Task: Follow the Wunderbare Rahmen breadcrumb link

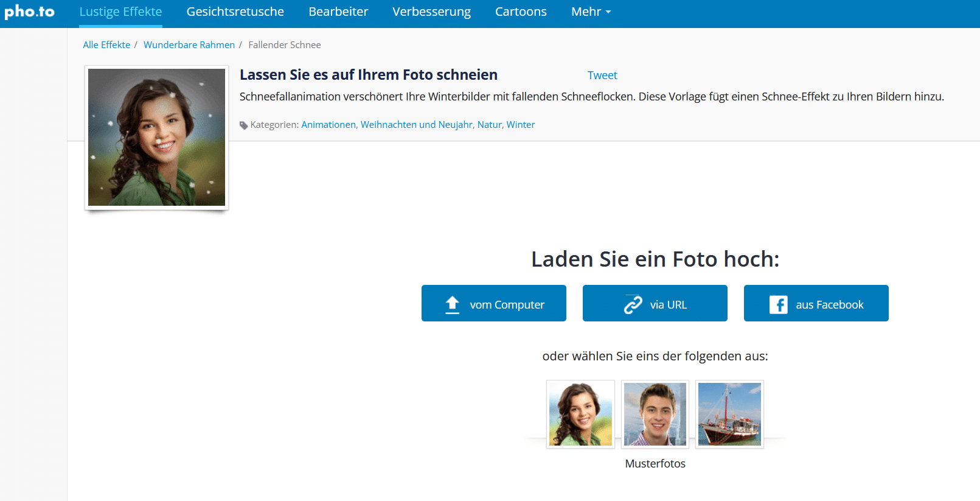Action: pos(189,45)
